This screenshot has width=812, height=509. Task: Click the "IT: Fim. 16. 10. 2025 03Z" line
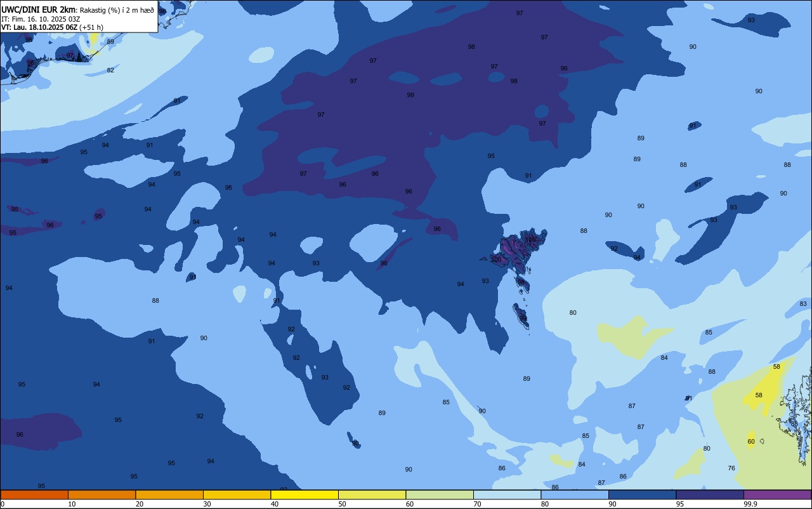click(41, 19)
